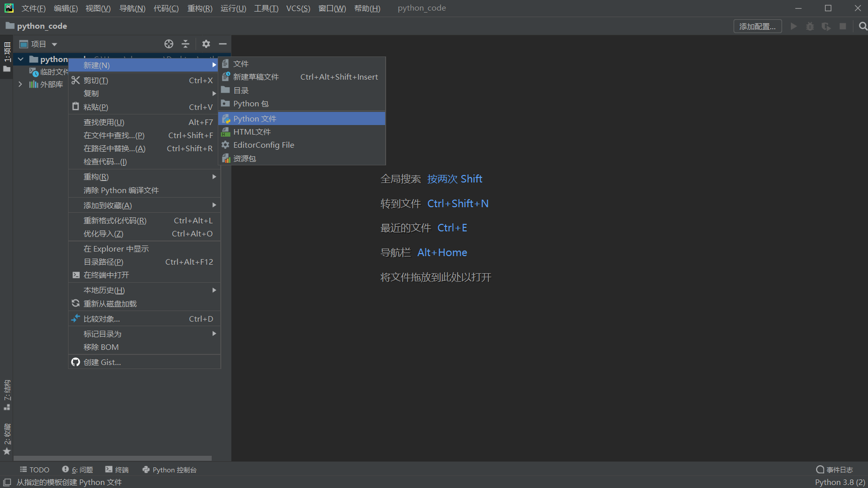Screen dimensions: 868x488
Task: Open the Python 控制台 tool window
Action: (x=169, y=470)
